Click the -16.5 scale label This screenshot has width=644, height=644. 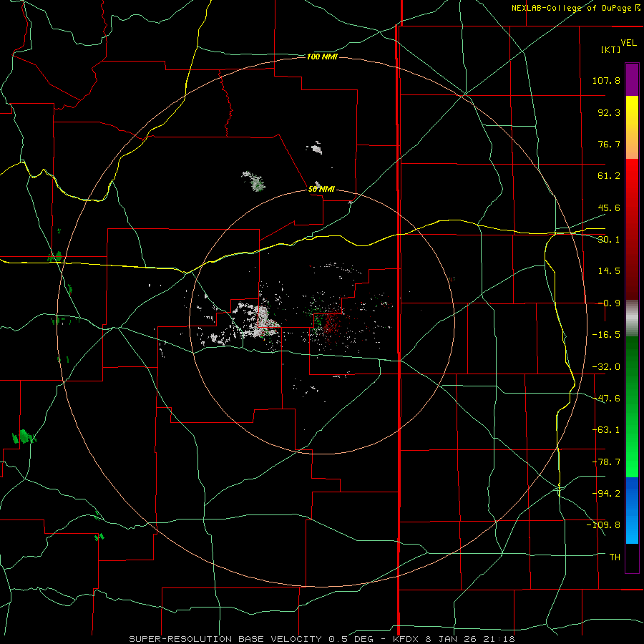[606, 335]
